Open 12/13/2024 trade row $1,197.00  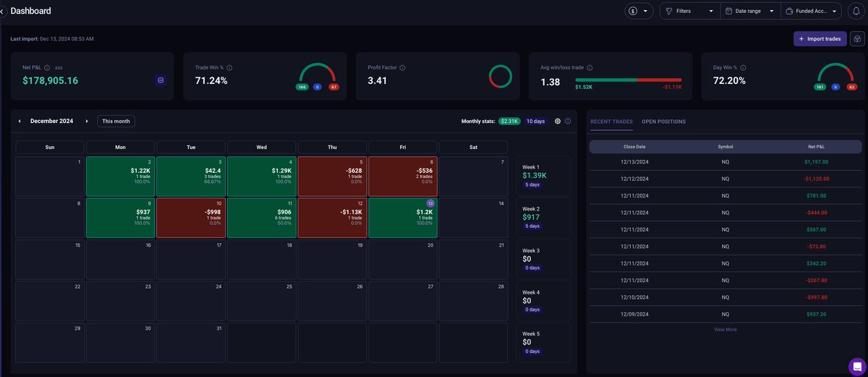[725, 162]
